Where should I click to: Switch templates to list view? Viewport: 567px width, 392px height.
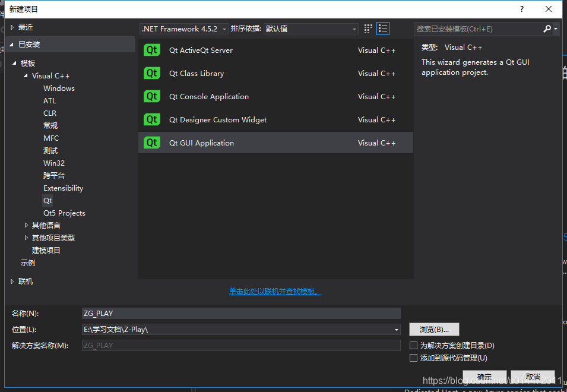(x=382, y=29)
